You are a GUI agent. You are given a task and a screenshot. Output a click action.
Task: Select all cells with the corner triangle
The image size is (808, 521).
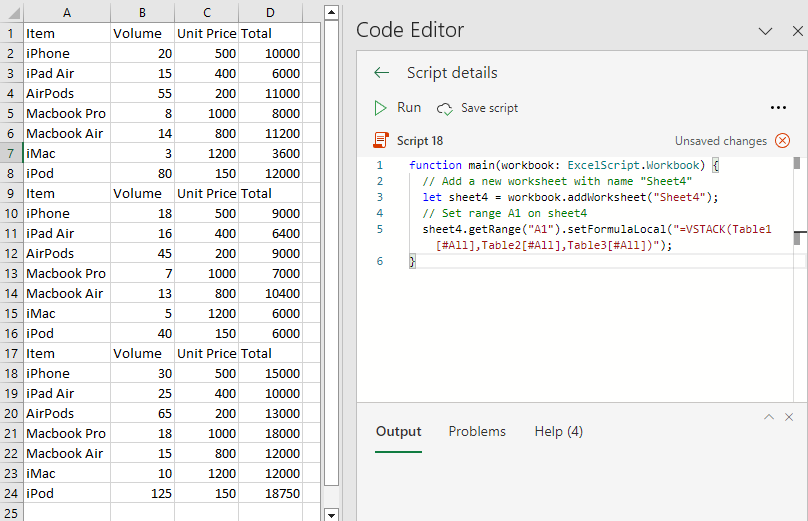[12, 13]
